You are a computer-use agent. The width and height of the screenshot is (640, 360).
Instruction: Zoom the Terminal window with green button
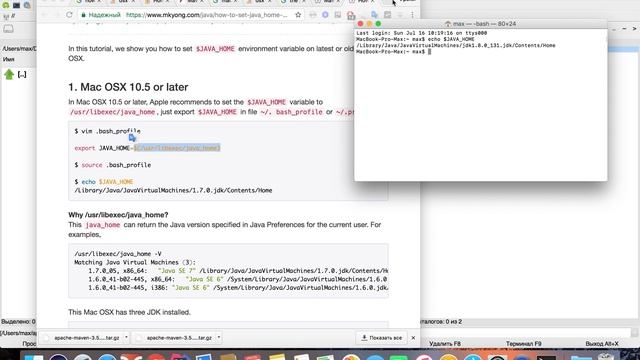click(x=378, y=24)
